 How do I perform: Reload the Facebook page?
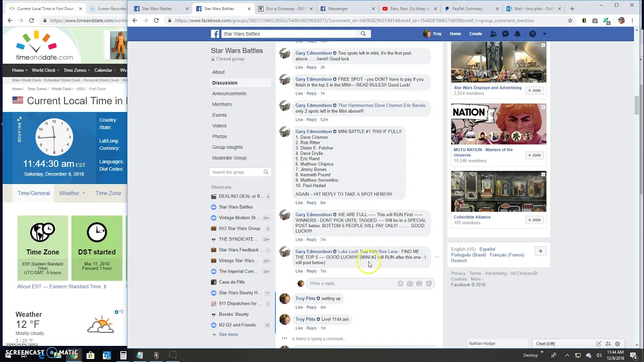tap(156, 20)
